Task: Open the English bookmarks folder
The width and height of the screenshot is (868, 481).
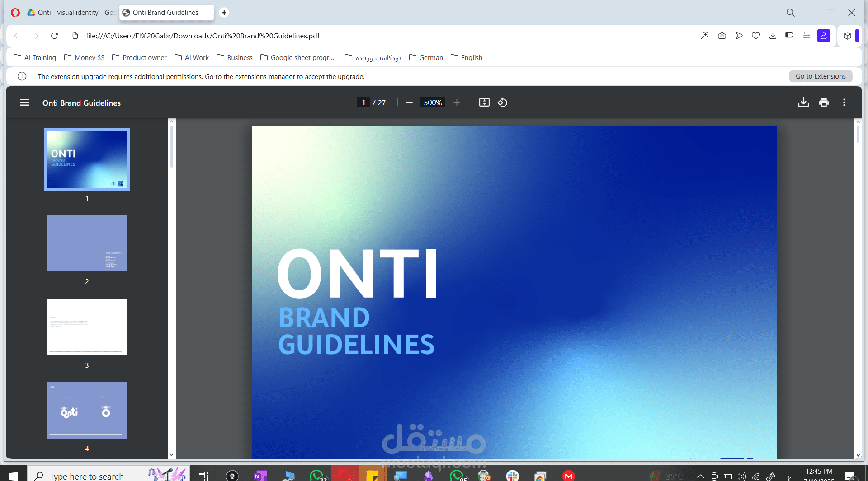Action: (467, 57)
